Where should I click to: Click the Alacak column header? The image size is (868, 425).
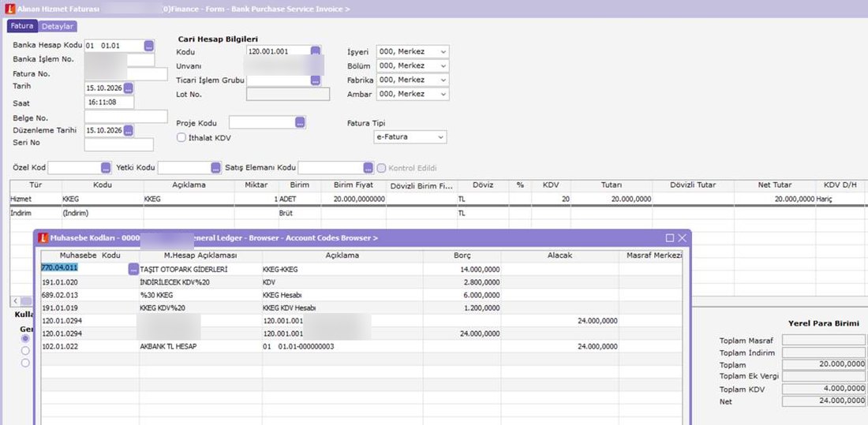[560, 255]
